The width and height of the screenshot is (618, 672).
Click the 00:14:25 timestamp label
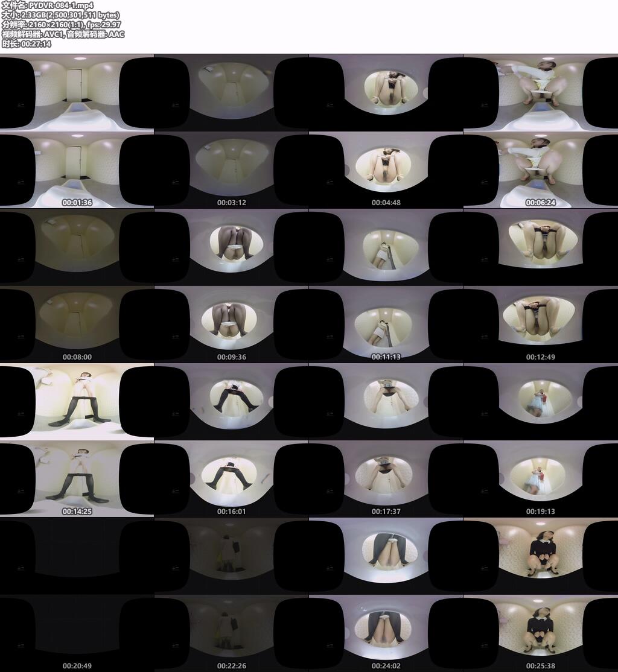tap(77, 512)
